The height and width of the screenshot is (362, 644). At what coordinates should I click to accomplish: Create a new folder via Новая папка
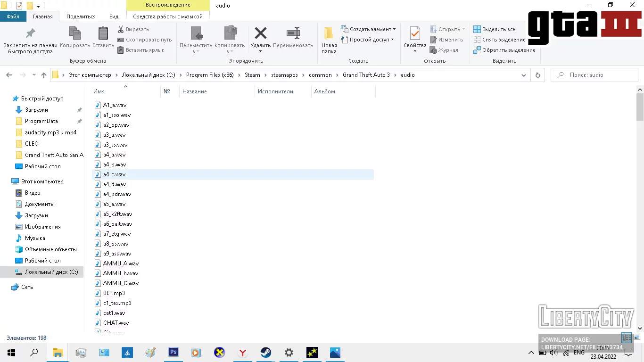coord(329,34)
